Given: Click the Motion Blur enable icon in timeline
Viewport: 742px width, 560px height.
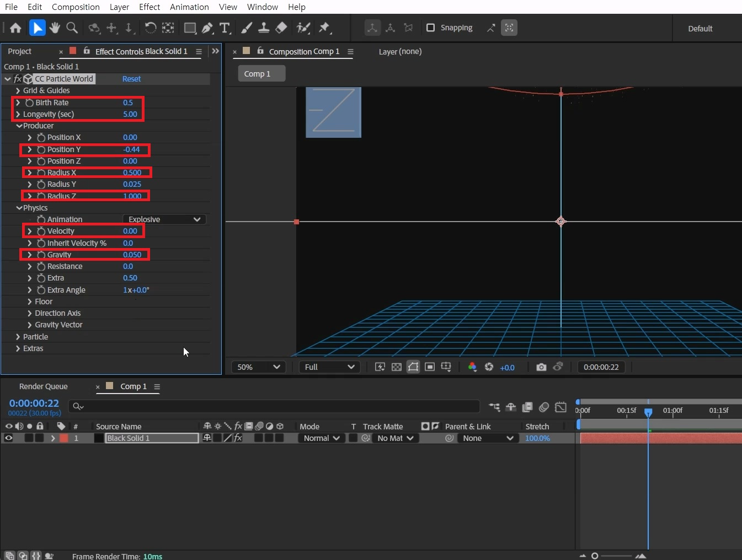Looking at the screenshot, I should pos(544,407).
